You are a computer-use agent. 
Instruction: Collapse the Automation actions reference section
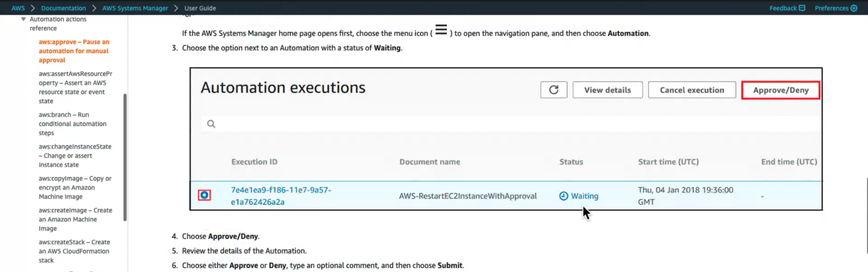click(x=23, y=19)
